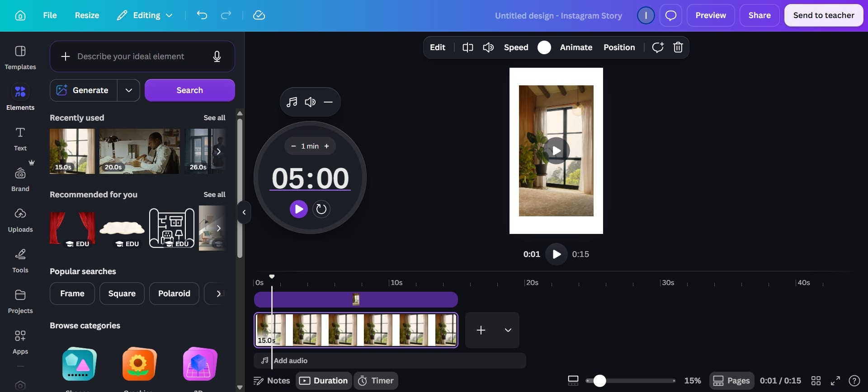868x392 pixels.
Task: Click the speaker icon above the timer
Action: pos(310,102)
